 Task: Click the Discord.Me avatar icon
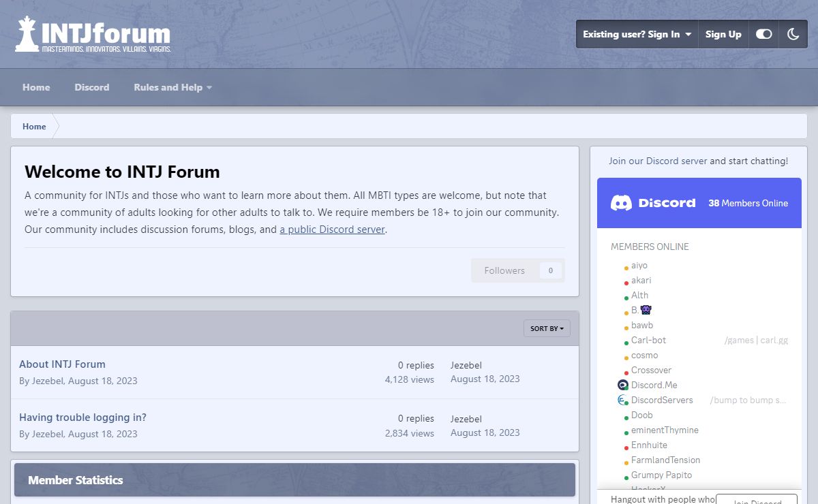click(x=622, y=385)
